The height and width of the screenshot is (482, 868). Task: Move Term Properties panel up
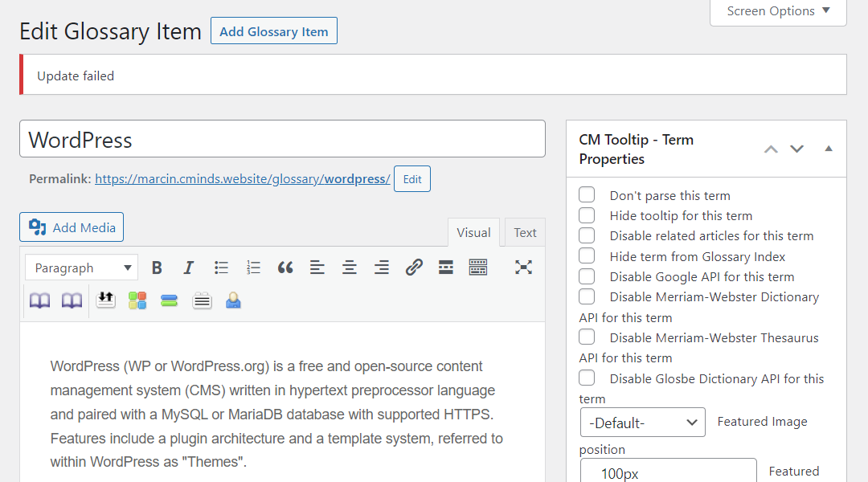tap(771, 149)
